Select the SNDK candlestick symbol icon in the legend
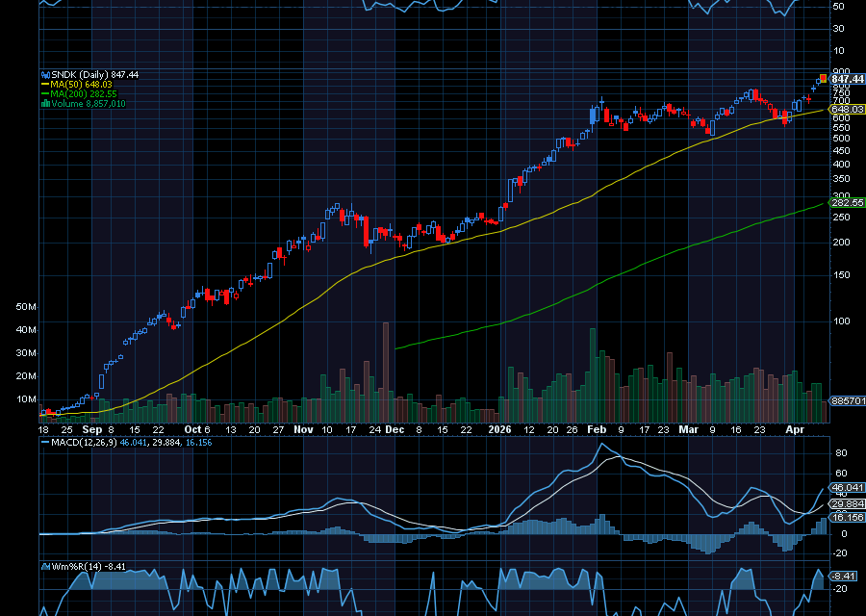 [x=44, y=74]
